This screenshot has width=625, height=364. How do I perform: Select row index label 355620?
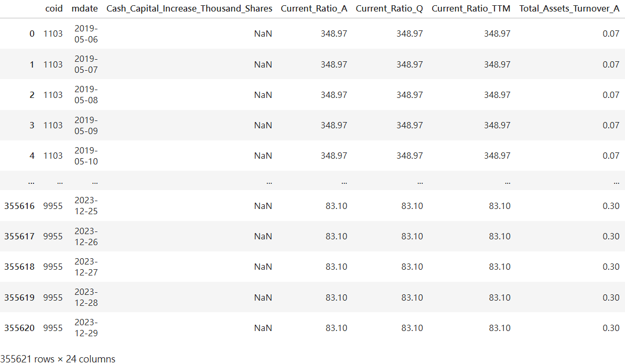19,328
